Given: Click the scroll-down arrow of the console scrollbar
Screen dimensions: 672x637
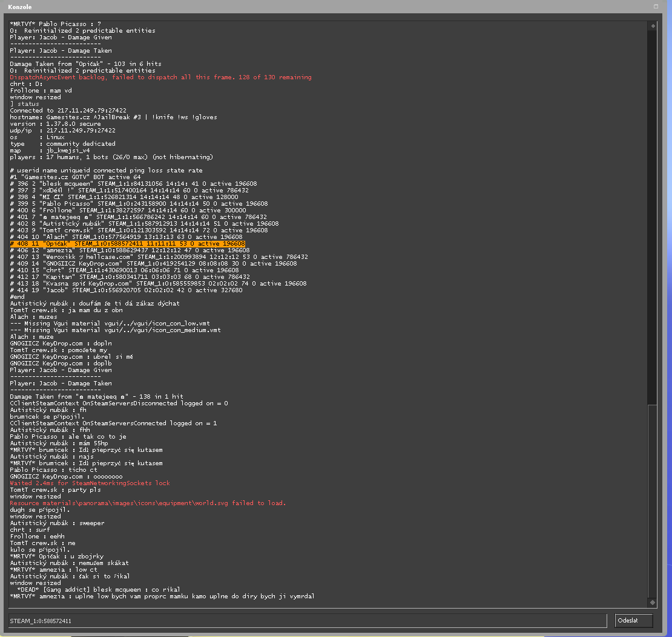Looking at the screenshot, I should click(652, 603).
